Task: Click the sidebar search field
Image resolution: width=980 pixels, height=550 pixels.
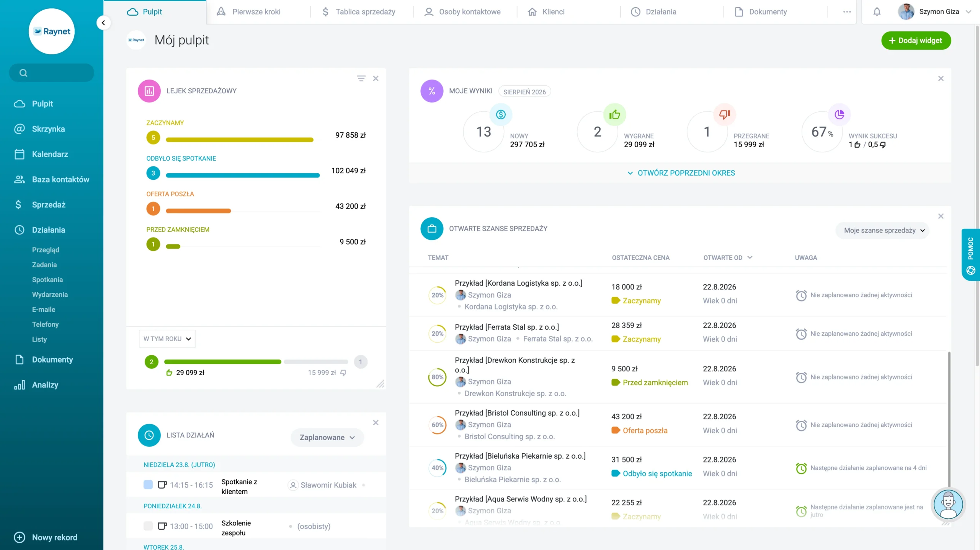Action: pos(52,73)
